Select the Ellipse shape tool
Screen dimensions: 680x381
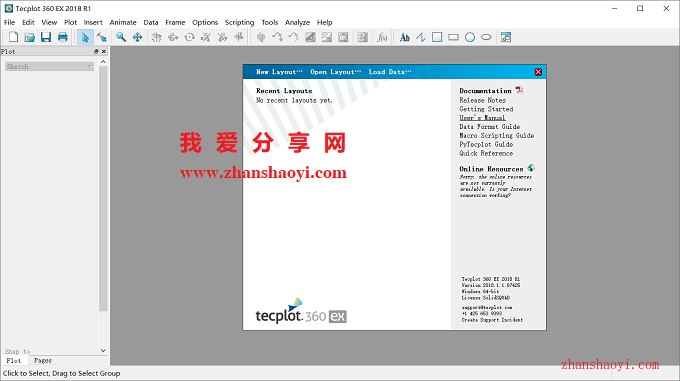click(x=487, y=37)
